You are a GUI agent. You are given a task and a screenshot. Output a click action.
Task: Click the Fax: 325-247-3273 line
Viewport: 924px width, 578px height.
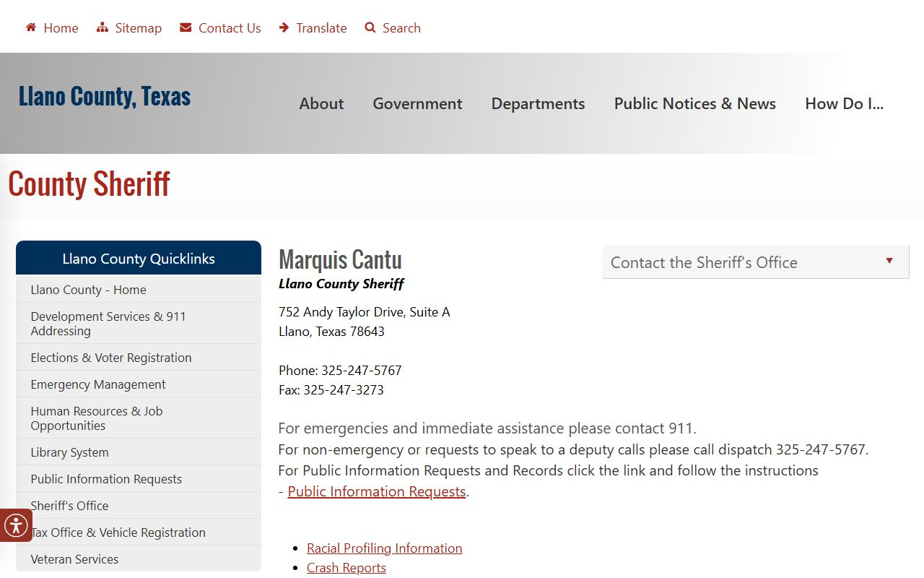331,390
